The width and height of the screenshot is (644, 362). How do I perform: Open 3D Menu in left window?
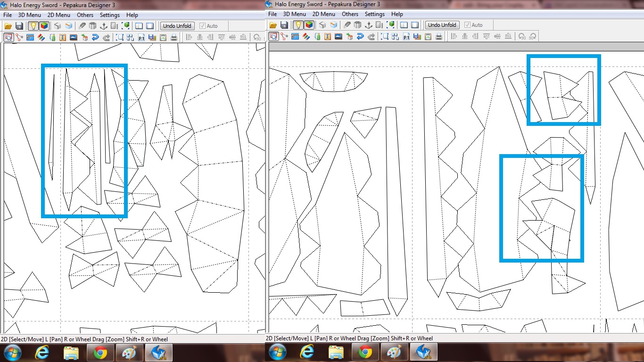pos(30,15)
